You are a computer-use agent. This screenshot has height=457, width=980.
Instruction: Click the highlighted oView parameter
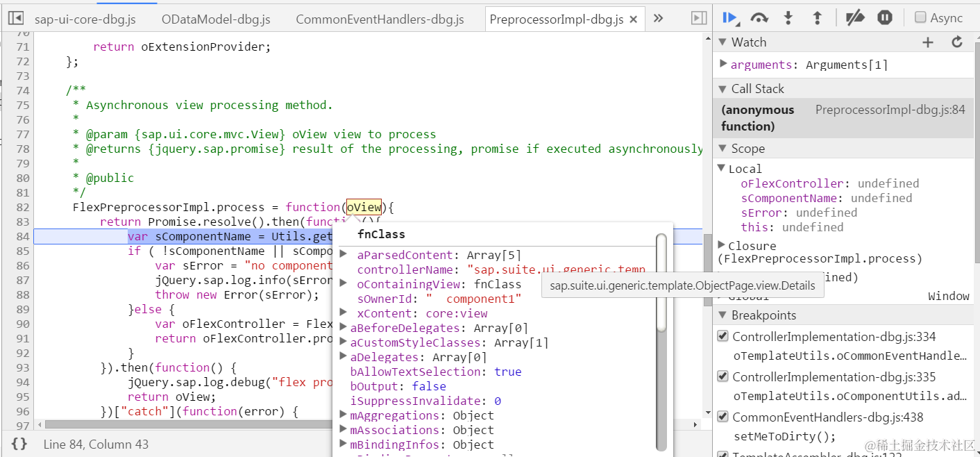[x=364, y=207]
